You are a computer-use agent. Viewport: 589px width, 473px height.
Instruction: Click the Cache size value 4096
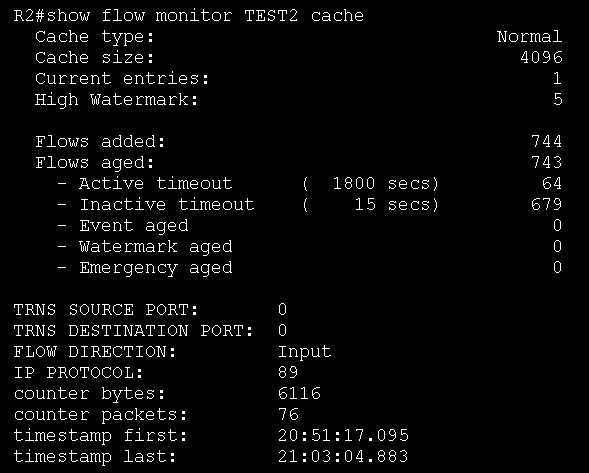tap(541, 58)
